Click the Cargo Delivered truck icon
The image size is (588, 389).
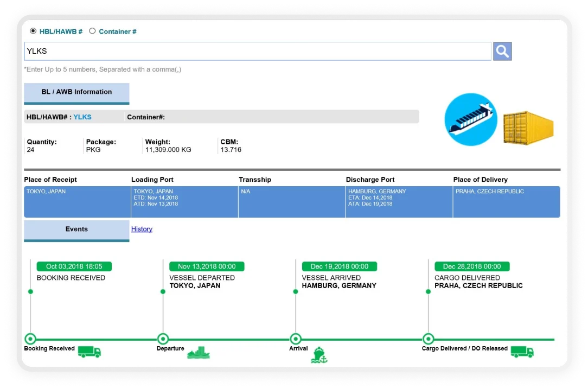tap(522, 352)
